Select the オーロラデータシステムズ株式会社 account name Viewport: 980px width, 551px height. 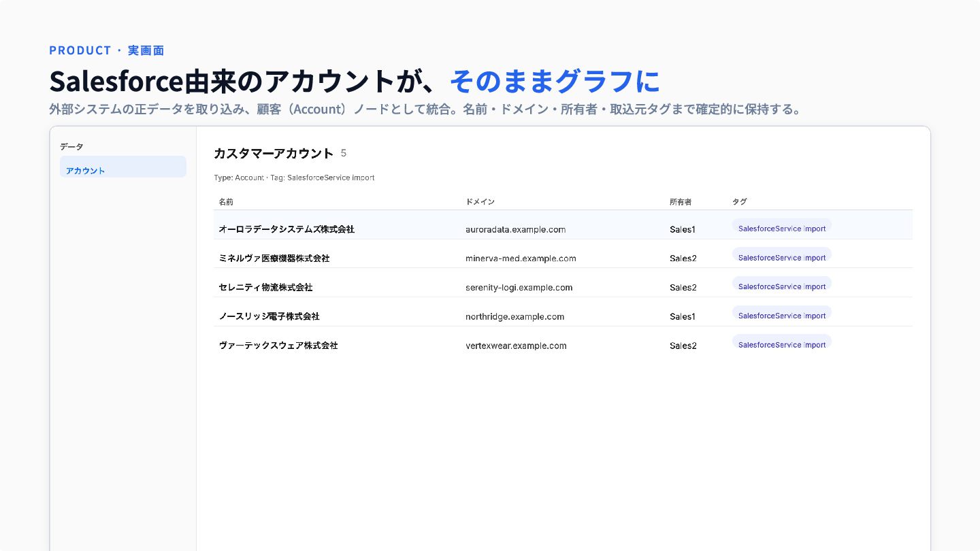coord(287,229)
